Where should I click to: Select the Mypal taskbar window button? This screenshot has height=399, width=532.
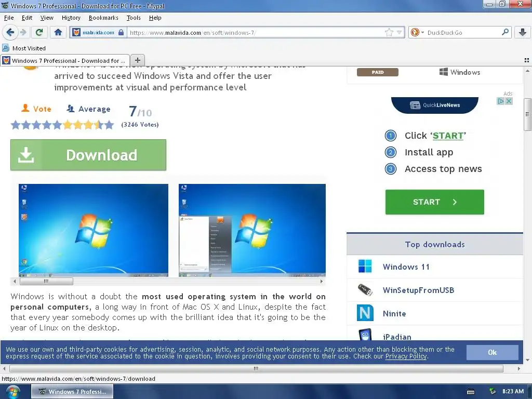[x=72, y=392]
